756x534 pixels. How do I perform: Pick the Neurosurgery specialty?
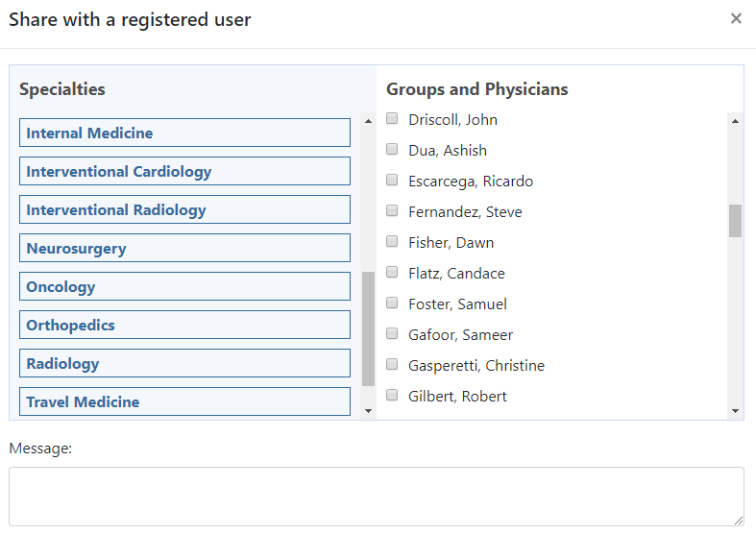(184, 249)
